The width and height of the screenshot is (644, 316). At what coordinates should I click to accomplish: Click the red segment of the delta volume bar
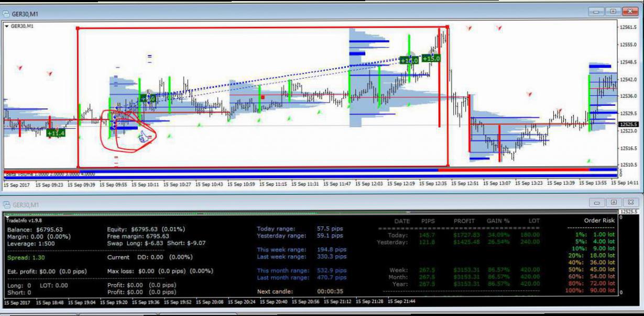tap(514, 170)
